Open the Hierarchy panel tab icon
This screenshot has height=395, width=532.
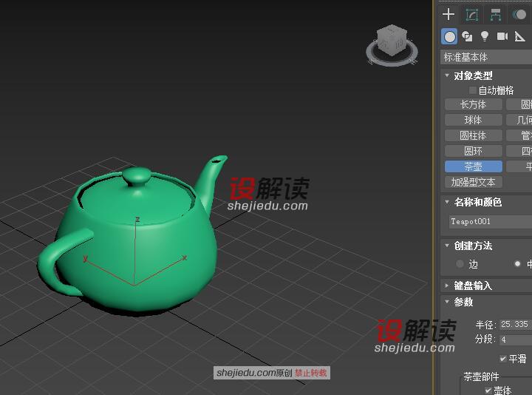496,15
